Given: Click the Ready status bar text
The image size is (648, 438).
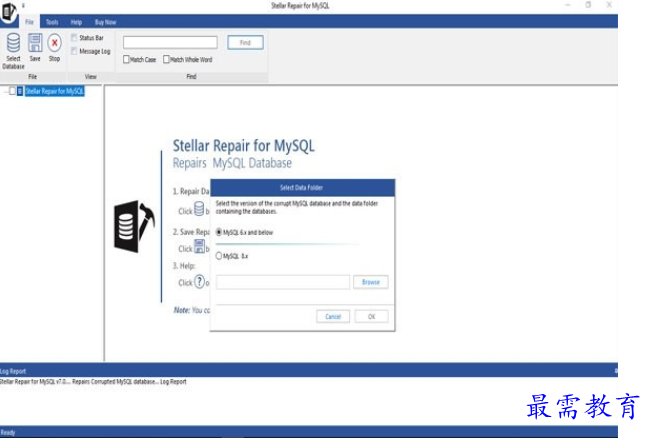Looking at the screenshot, I should [x=8, y=432].
